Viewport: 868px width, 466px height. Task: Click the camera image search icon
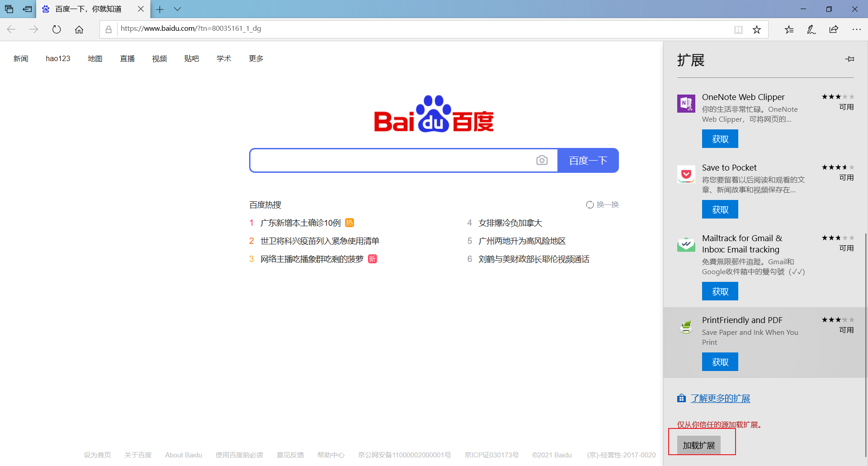click(542, 160)
